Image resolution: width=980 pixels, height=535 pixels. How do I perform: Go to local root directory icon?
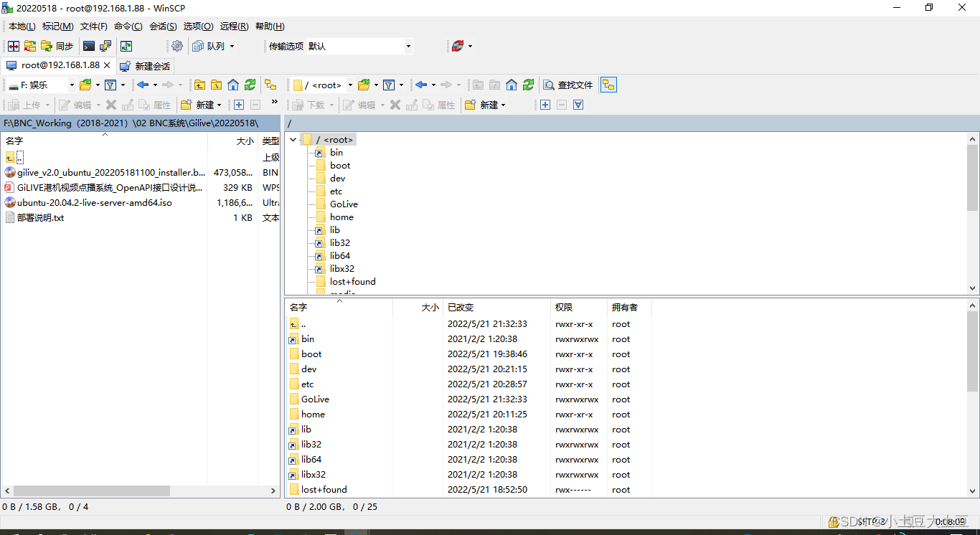point(216,85)
